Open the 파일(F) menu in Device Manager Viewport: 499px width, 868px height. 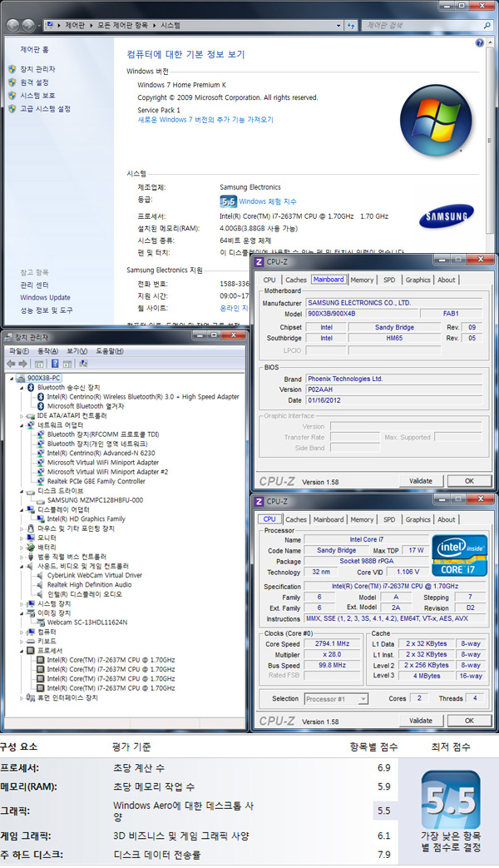(x=19, y=351)
